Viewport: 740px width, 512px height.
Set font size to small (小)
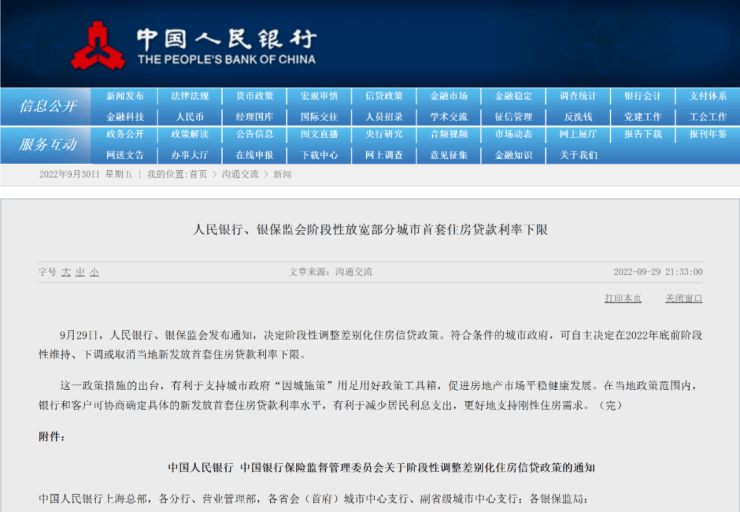94,271
